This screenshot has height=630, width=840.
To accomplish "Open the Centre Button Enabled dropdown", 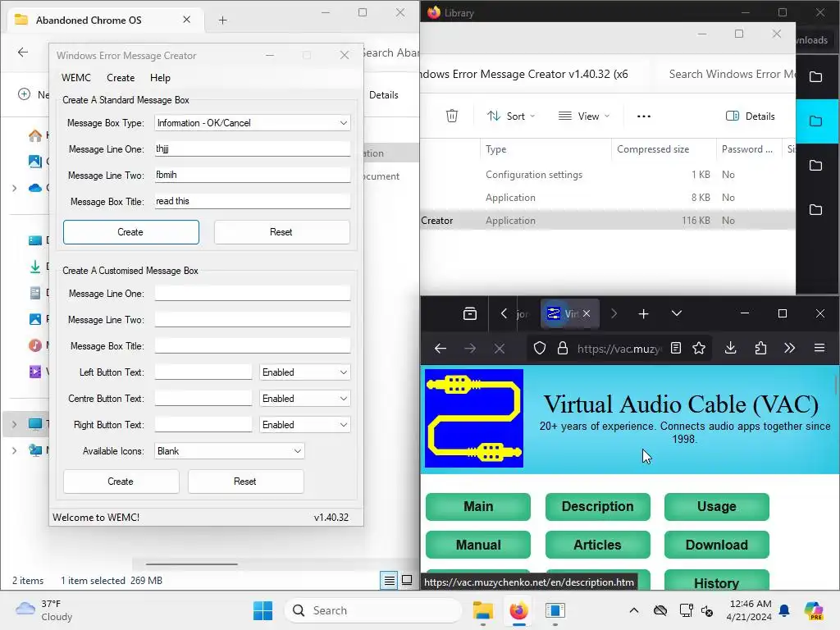I will click(304, 399).
